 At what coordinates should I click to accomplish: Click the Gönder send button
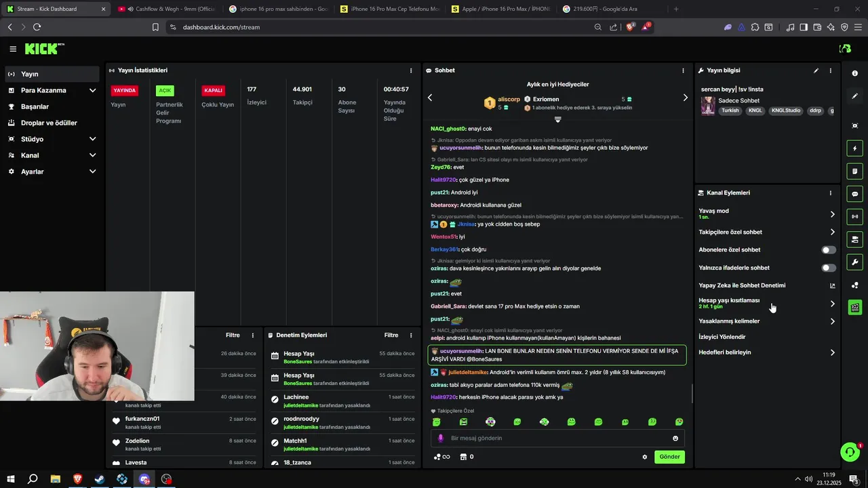tap(669, 457)
